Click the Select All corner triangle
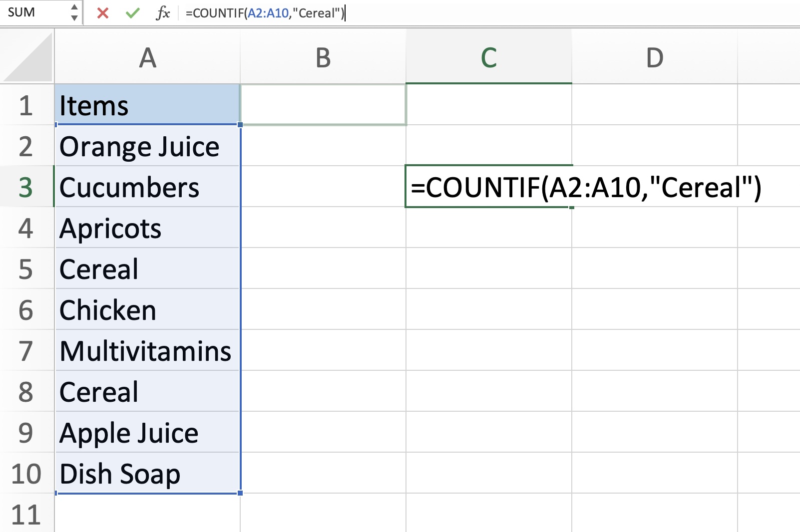The height and width of the screenshot is (532, 800). [x=27, y=57]
